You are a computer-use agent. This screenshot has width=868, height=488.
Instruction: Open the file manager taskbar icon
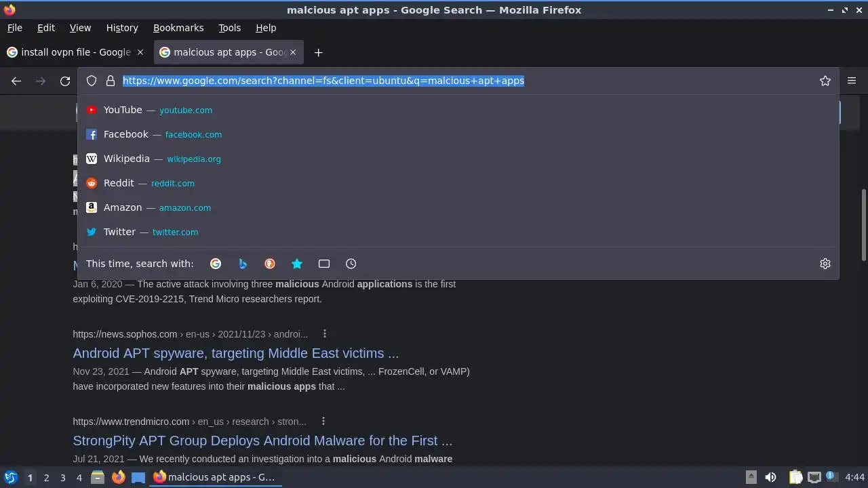pos(98,477)
